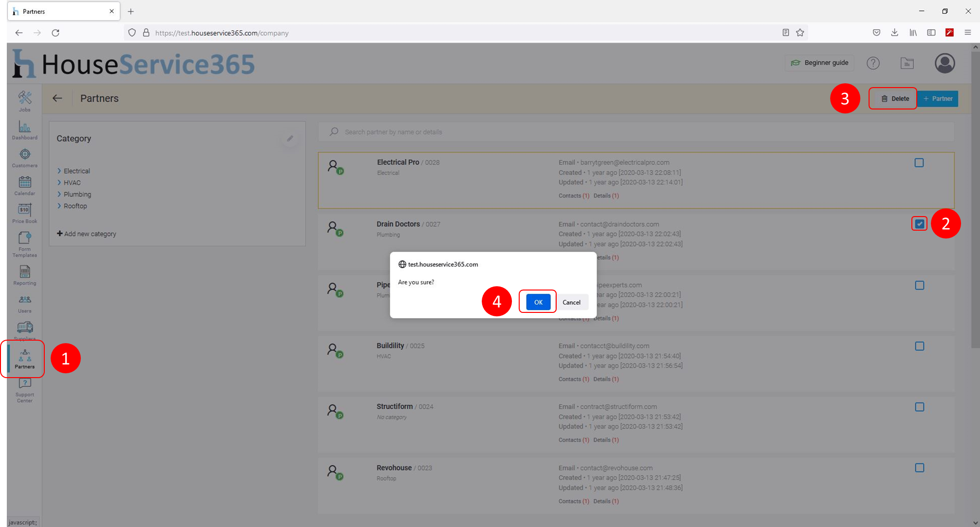This screenshot has width=980, height=527.
Task: Open Electrical Pro Contacts (1)
Action: pos(574,196)
